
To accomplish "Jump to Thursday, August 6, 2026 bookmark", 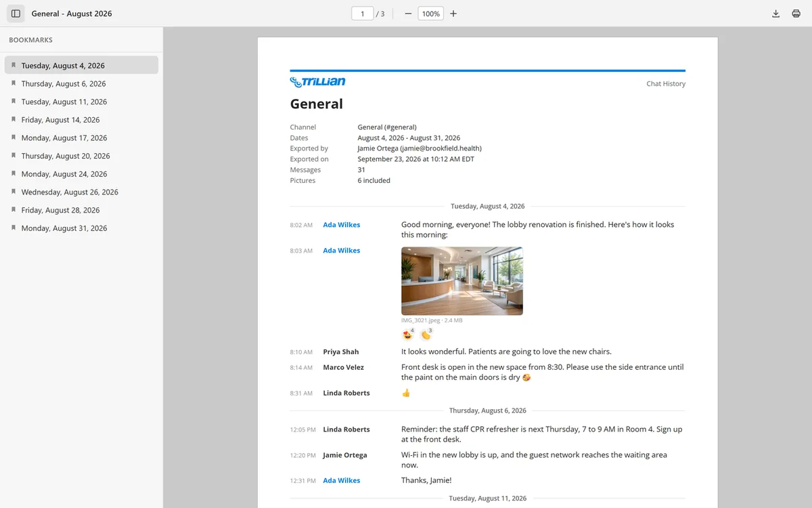I will point(81,83).
